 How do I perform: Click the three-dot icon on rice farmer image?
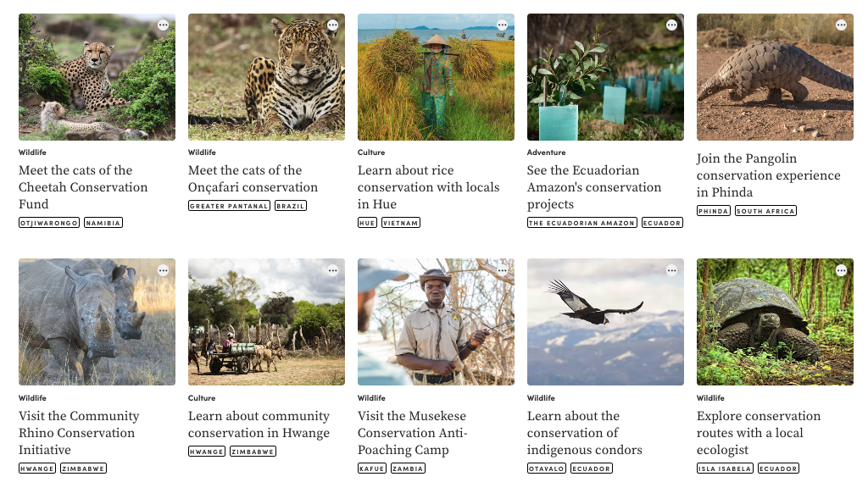click(502, 25)
